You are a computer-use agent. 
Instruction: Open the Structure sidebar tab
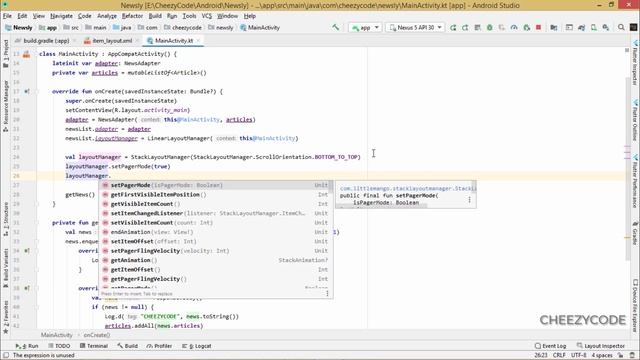pos(6,219)
